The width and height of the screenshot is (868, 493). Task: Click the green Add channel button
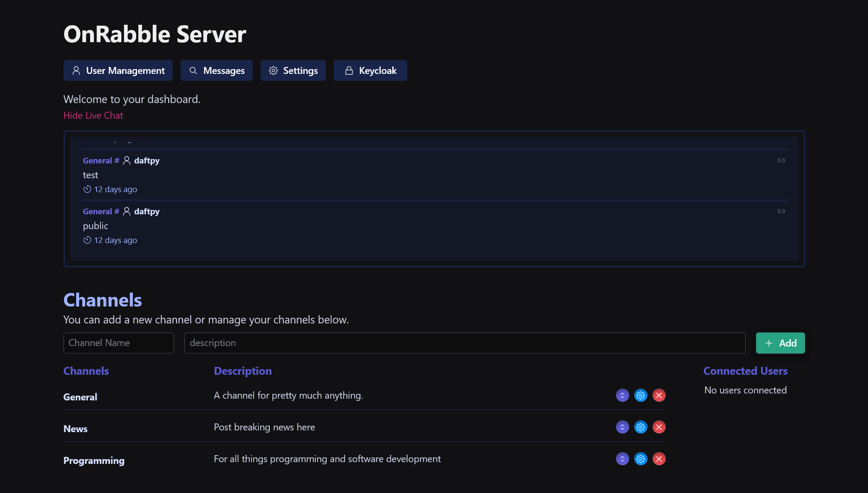(781, 343)
